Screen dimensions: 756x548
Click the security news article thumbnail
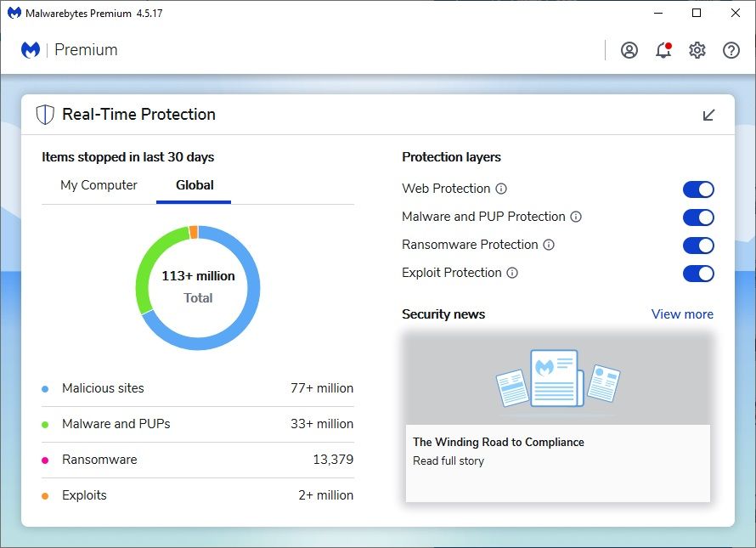click(557, 379)
